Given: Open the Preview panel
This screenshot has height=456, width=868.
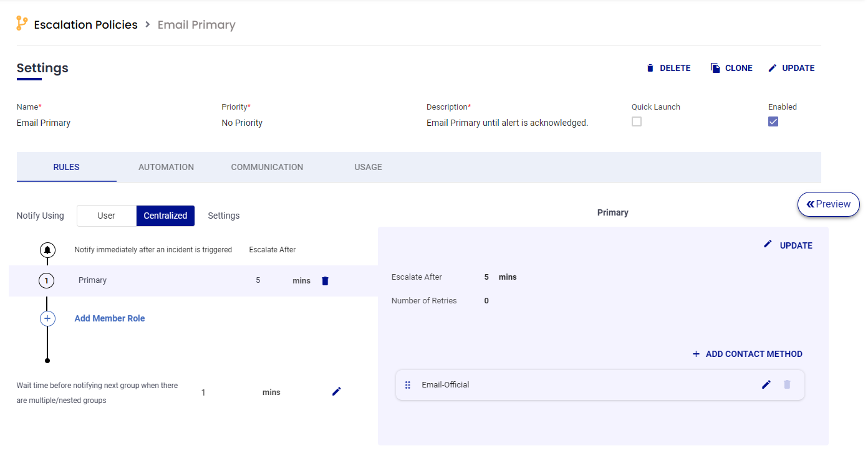Looking at the screenshot, I should point(828,204).
